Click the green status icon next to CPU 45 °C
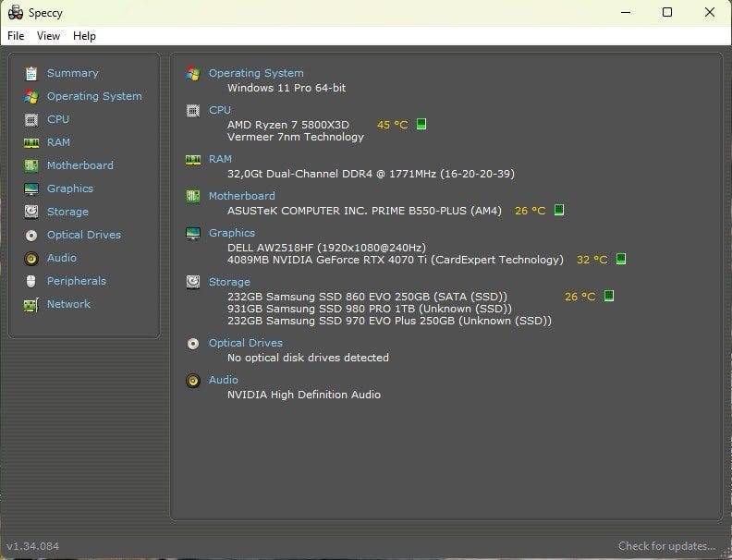This screenshot has width=732, height=560. point(421,124)
